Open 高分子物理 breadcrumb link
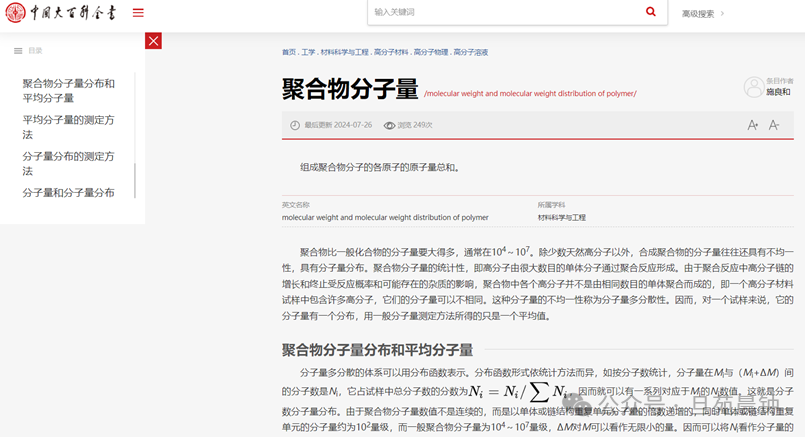Screen dimensions: 805x437 431,52
